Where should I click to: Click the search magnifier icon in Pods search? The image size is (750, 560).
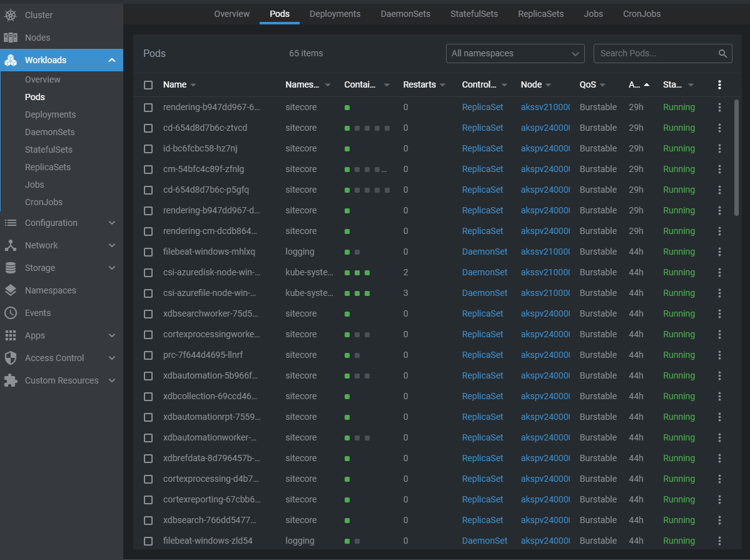coord(722,54)
